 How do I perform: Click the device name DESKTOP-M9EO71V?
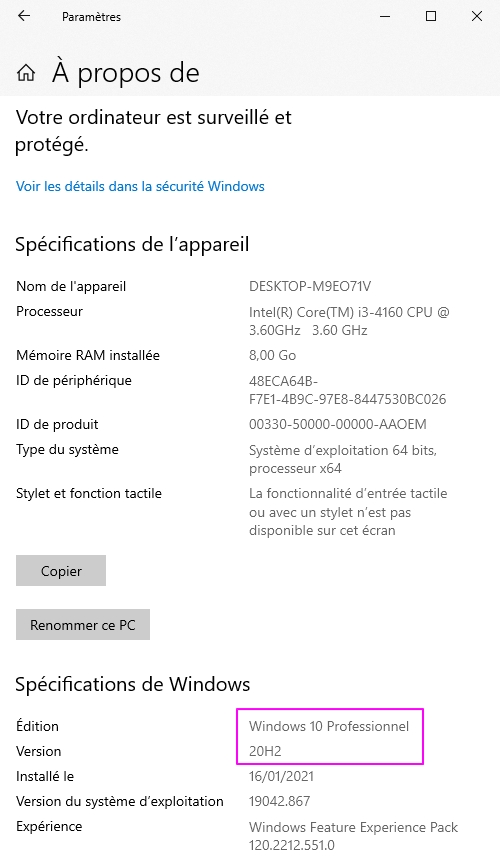coord(310,287)
